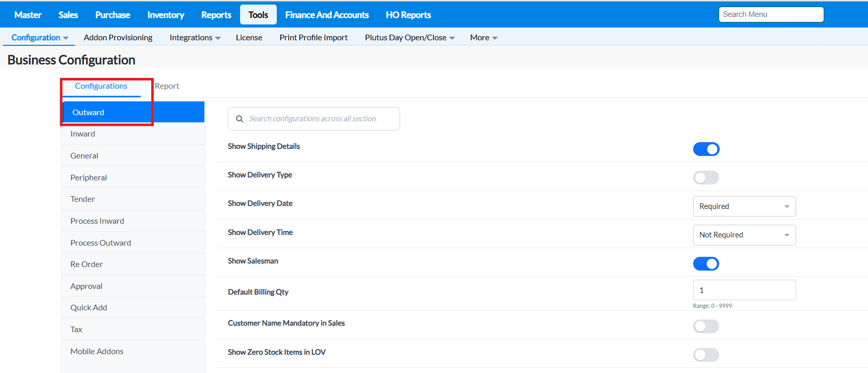Click the License link
The image size is (868, 373).
click(x=249, y=38)
